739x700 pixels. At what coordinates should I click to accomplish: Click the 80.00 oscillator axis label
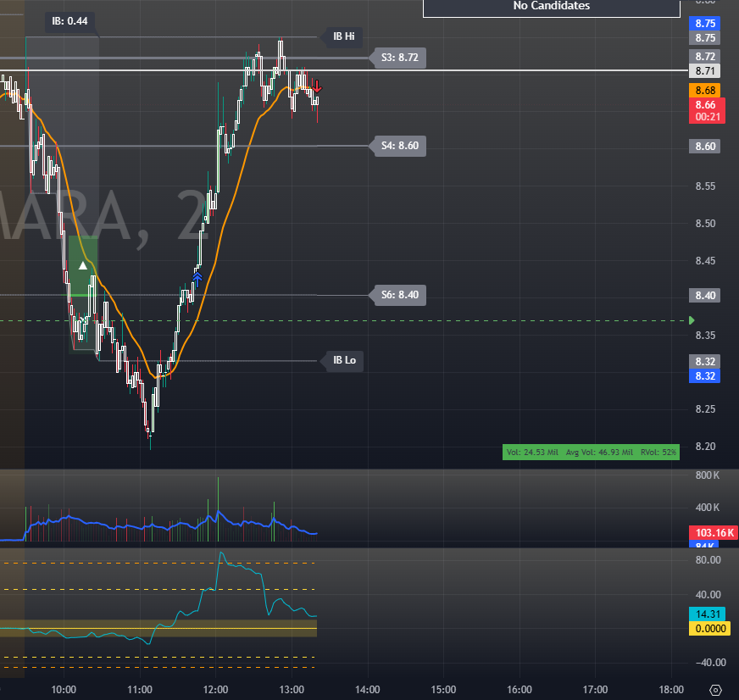(708, 560)
